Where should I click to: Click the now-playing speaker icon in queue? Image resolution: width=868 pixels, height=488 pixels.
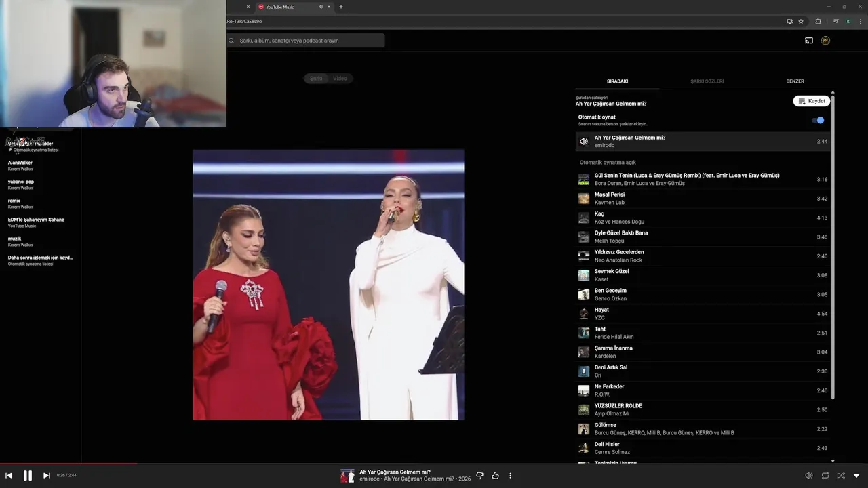[x=584, y=142]
